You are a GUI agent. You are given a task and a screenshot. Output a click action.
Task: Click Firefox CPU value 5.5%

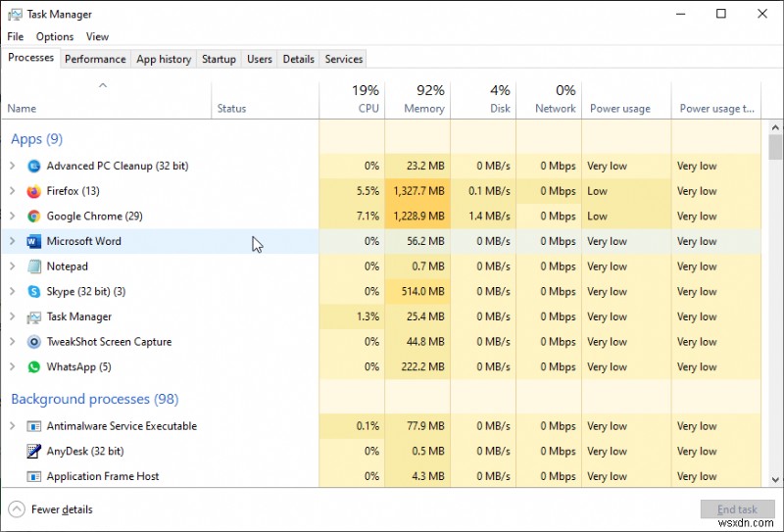point(368,191)
